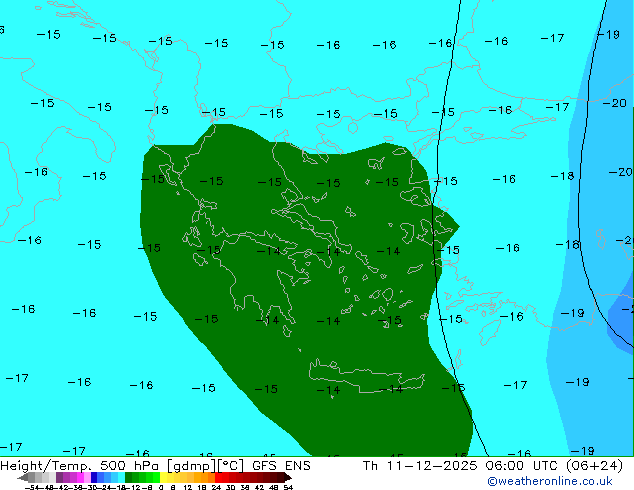
Task: Pick the bright red swatch in the color scale
Action: click(218, 477)
